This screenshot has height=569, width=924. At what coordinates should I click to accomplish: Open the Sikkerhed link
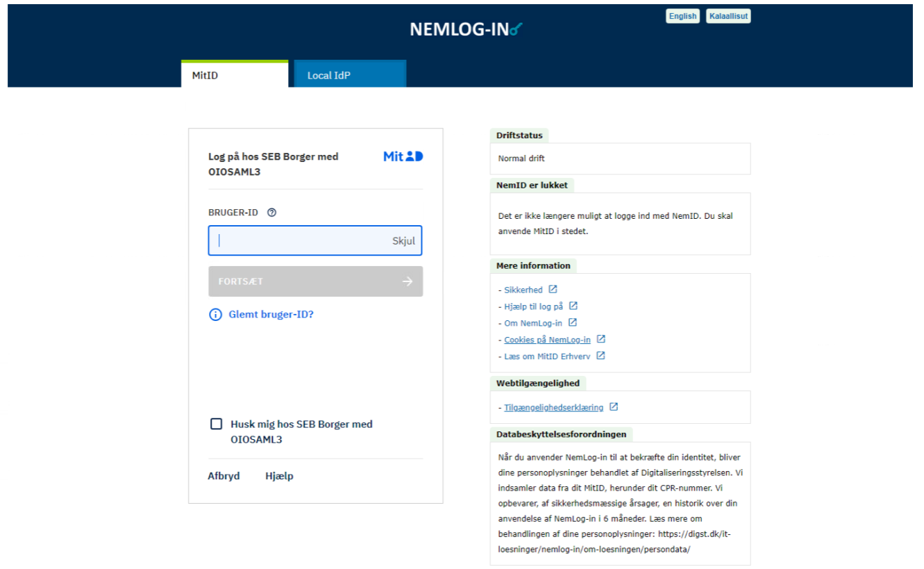[x=523, y=290]
